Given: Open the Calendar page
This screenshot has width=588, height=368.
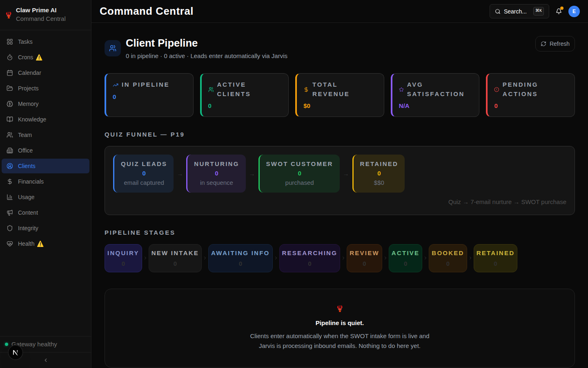Looking at the screenshot, I should (x=46, y=73).
